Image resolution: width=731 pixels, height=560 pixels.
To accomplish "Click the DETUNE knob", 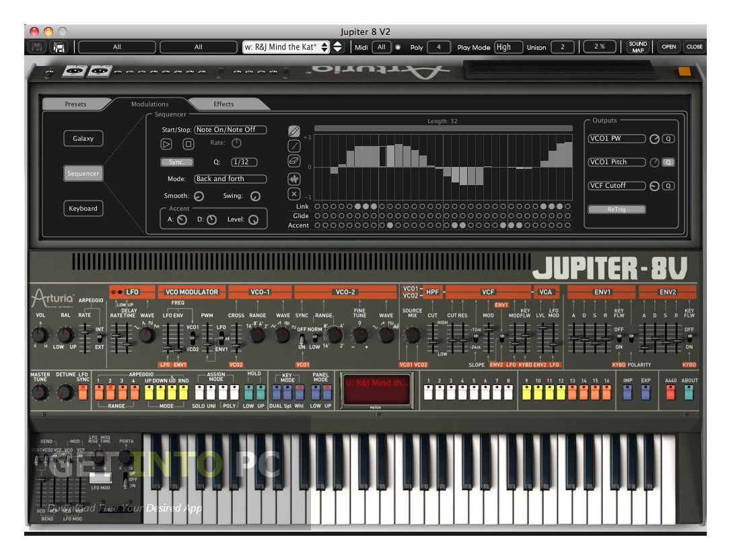I will coord(65,392).
